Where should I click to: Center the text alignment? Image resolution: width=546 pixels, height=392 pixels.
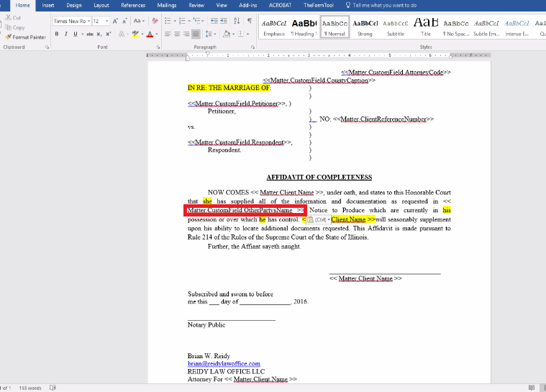(177, 34)
